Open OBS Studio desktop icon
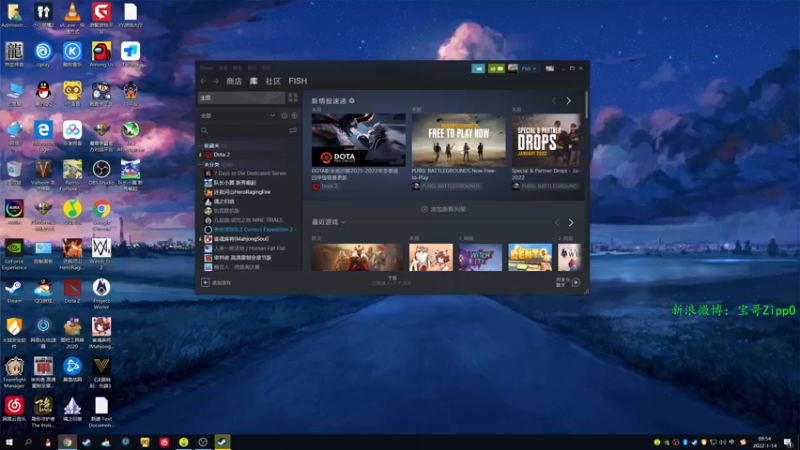The width and height of the screenshot is (800, 450). pyautogui.click(x=101, y=172)
